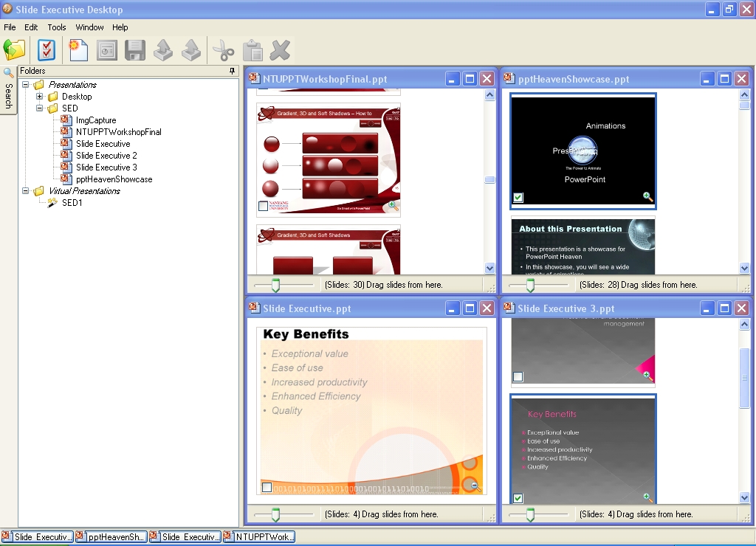
Task: Click the "(Slides: 28) Drag slides from here." text
Action: (638, 285)
